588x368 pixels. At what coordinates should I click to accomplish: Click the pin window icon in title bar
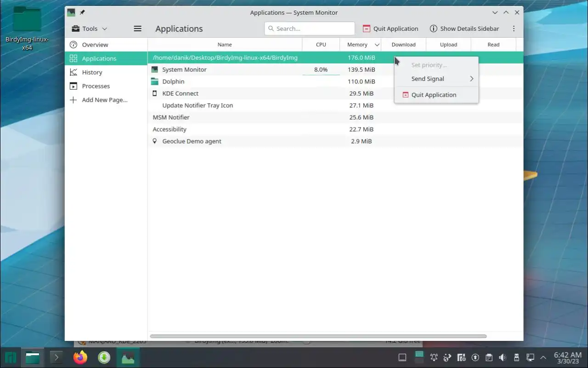coord(82,12)
